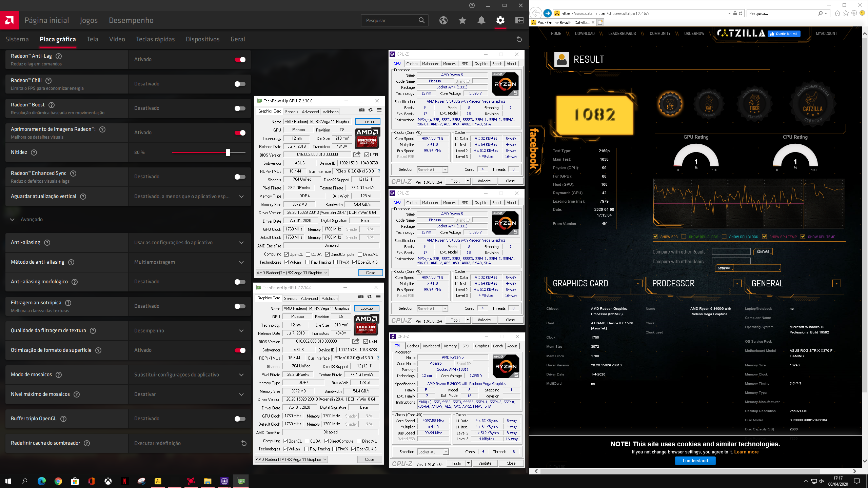
Task: Click Close button in upper GPU-Z window
Action: pos(370,272)
